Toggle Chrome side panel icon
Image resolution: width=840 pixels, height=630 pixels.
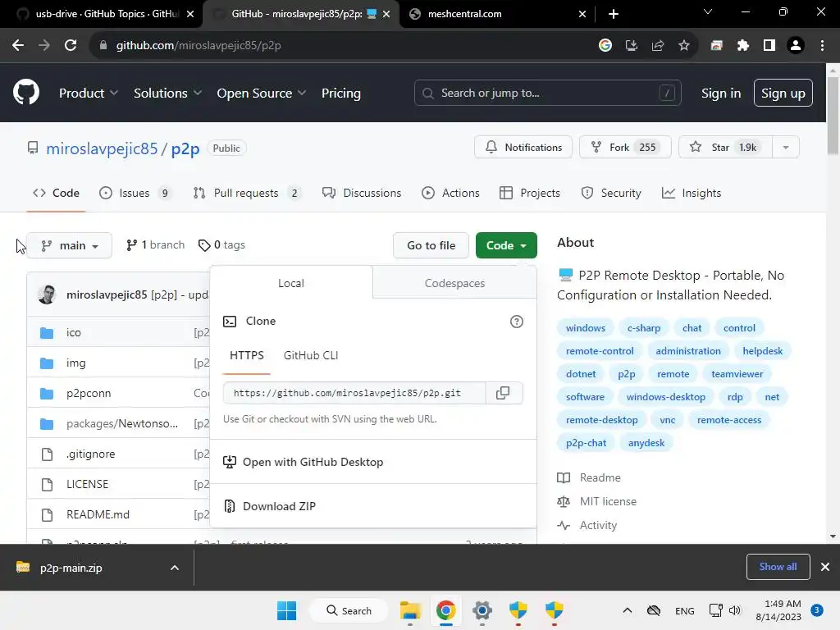769,46
